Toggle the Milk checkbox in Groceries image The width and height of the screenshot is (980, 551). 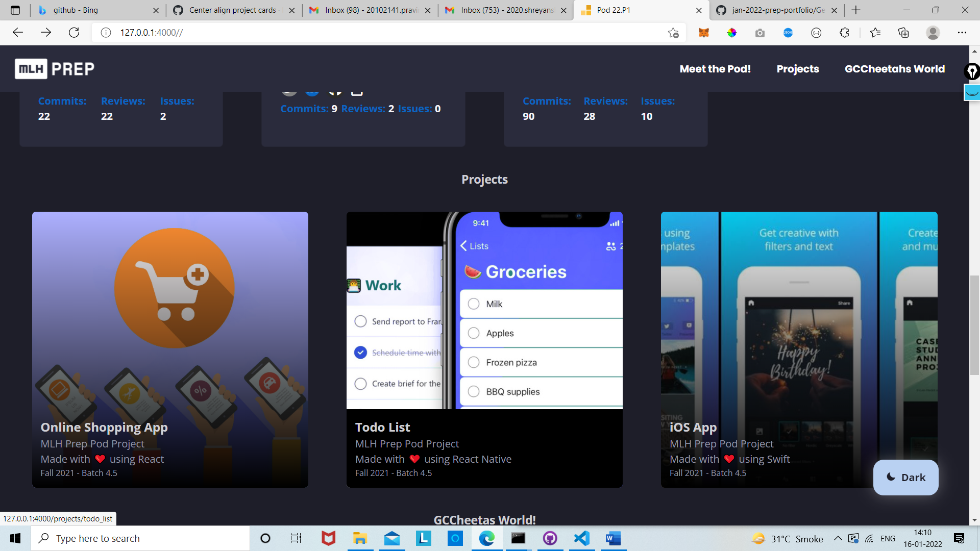click(x=474, y=304)
